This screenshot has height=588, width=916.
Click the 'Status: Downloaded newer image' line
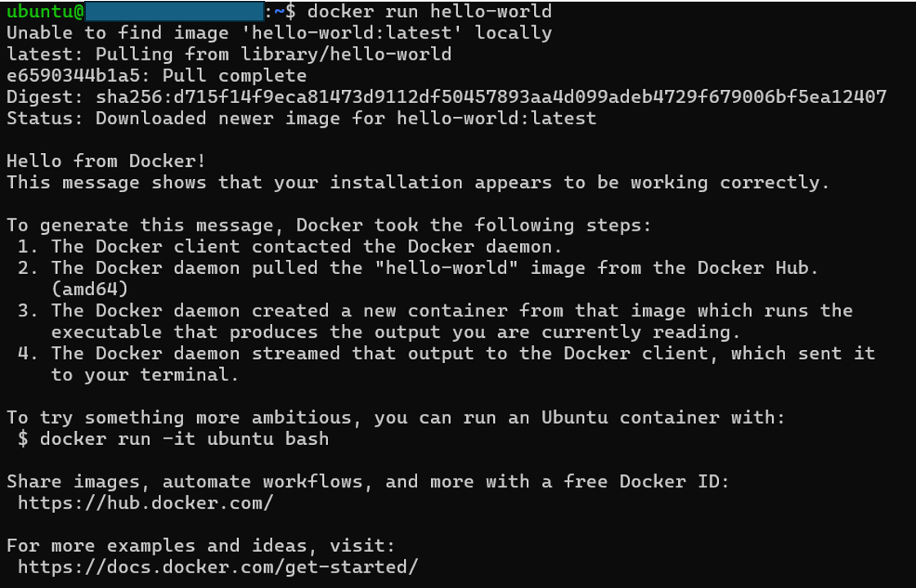pyautogui.click(x=302, y=119)
